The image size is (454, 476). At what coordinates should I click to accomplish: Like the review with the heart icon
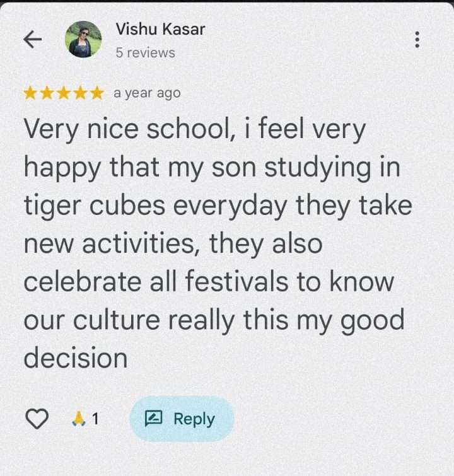37,419
